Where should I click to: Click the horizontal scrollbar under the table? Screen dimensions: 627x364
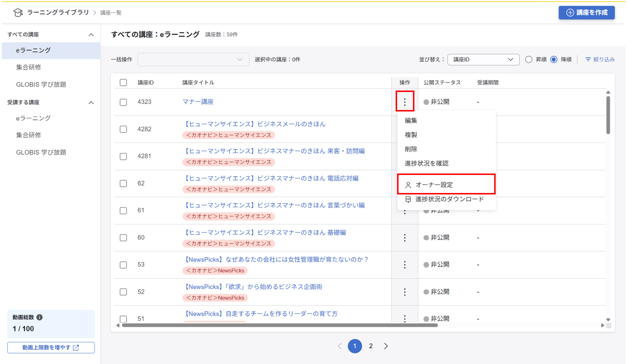pos(280,325)
